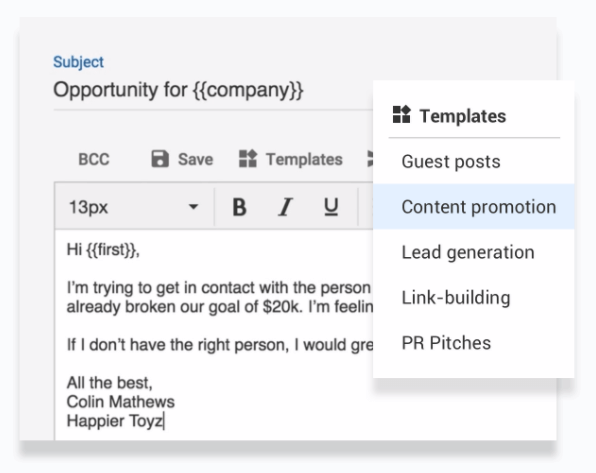Click the partially hidden icon beside Templates

click(x=370, y=159)
